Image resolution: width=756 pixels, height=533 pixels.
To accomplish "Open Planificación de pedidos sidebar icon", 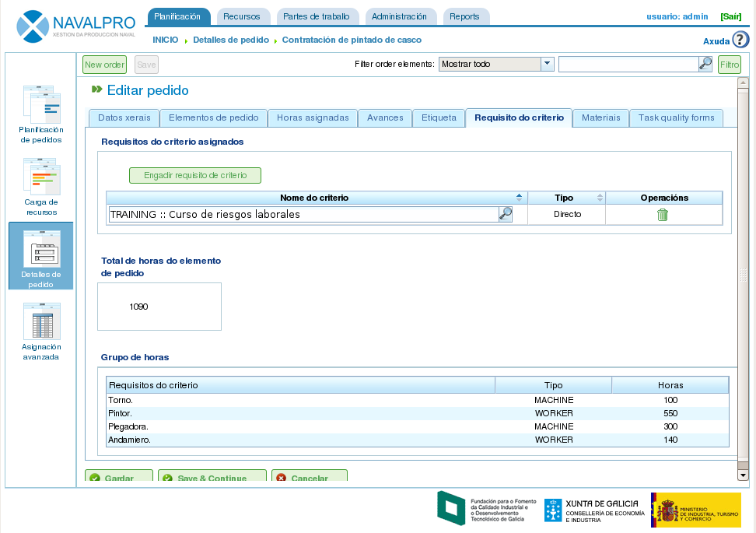I will pos(41,103).
